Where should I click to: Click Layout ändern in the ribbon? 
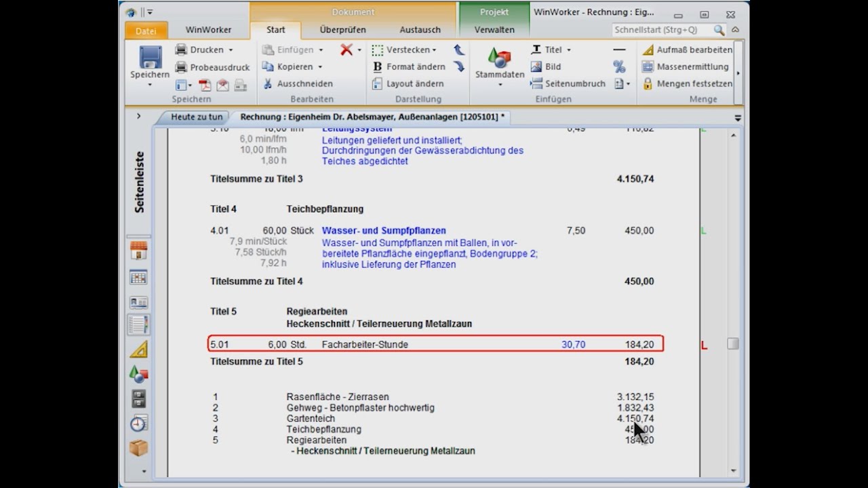408,83
